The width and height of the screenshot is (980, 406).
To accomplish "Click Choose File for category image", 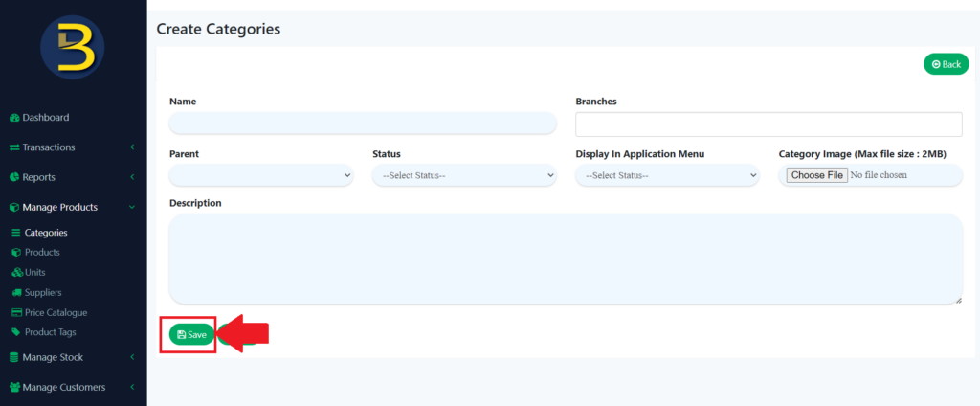I will coord(817,175).
